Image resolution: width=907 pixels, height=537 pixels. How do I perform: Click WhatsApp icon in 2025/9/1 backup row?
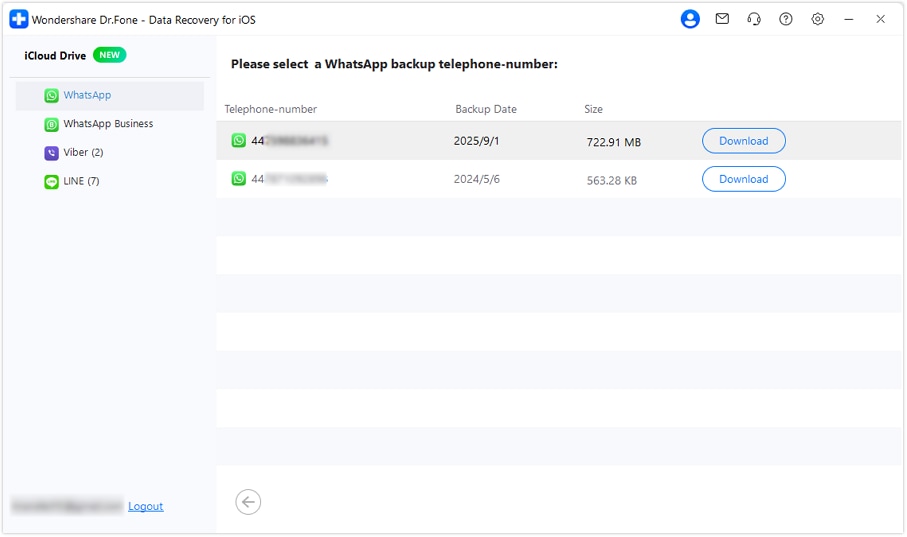coord(239,140)
